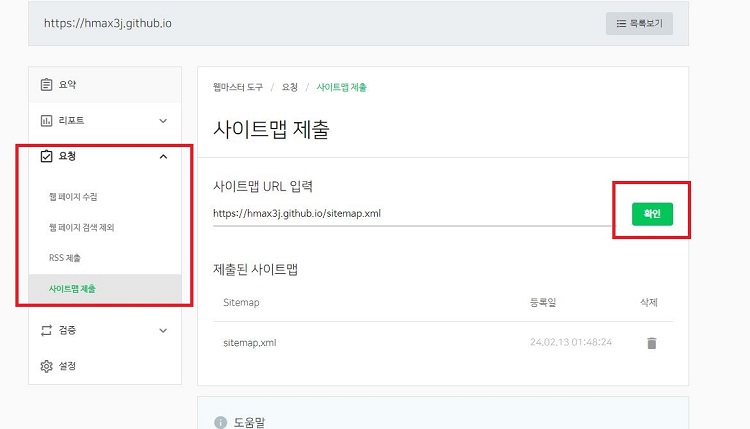The image size is (750, 429).
Task: Click the https://hmax3j.github.io site URL
Action: point(108,23)
